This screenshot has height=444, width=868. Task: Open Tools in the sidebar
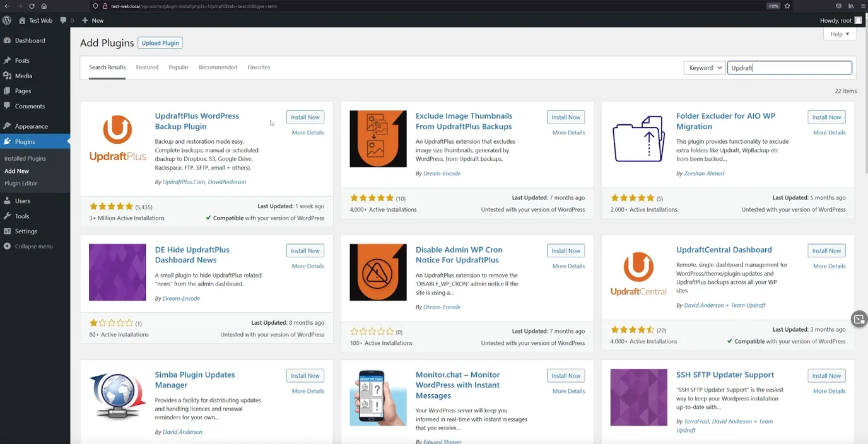coord(22,216)
